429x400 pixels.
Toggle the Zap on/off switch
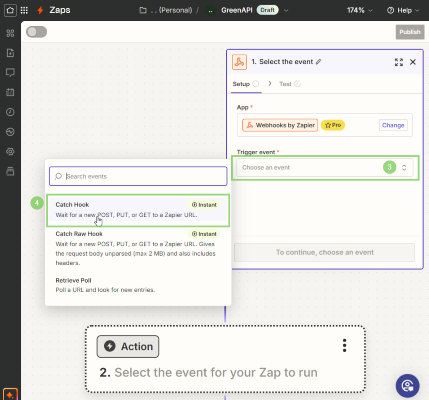pyautogui.click(x=37, y=32)
